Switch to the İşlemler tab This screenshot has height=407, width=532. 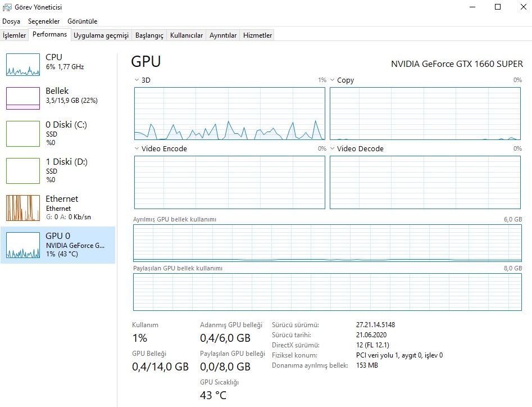(x=15, y=35)
